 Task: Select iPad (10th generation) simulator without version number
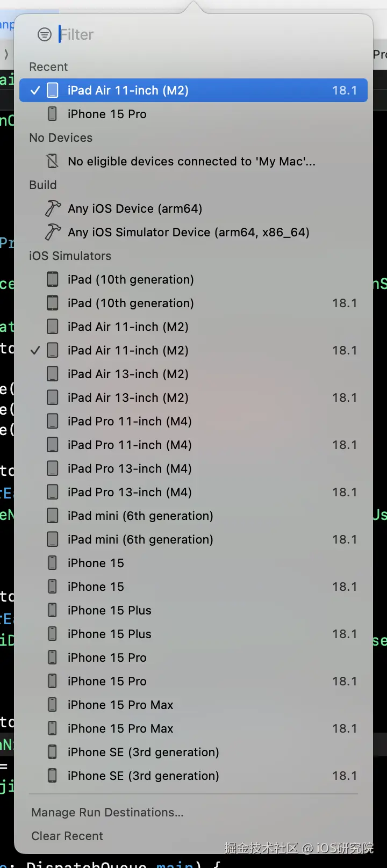[193, 279]
